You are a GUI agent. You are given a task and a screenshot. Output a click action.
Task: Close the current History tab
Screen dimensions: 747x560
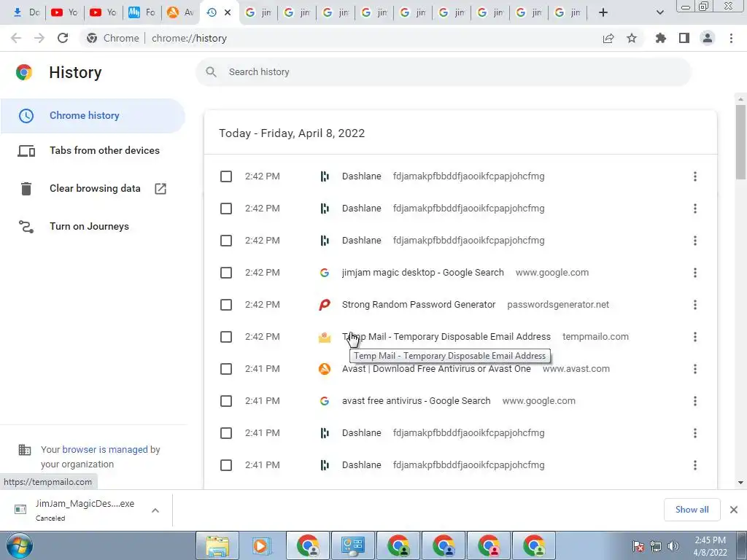click(228, 12)
